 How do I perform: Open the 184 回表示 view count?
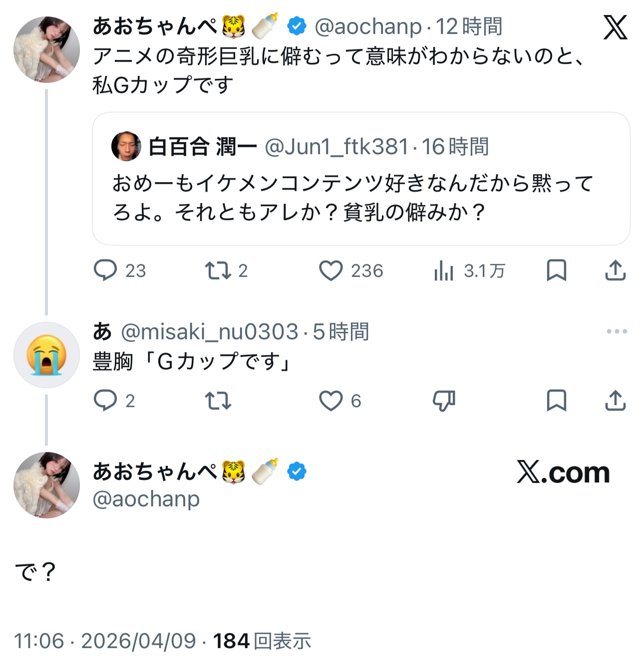click(x=262, y=641)
